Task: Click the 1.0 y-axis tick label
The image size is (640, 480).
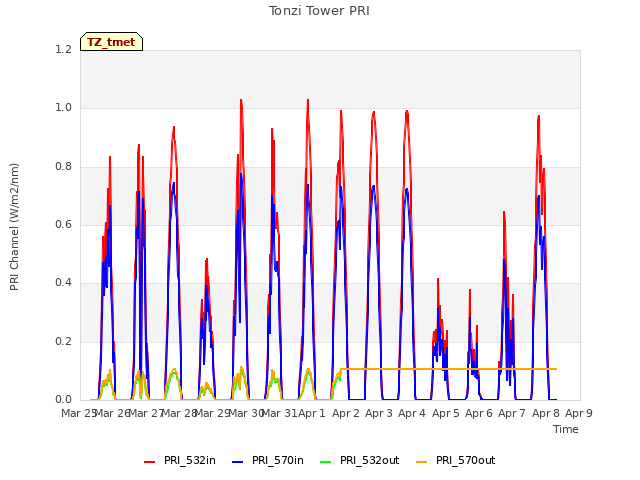Action: (63, 108)
